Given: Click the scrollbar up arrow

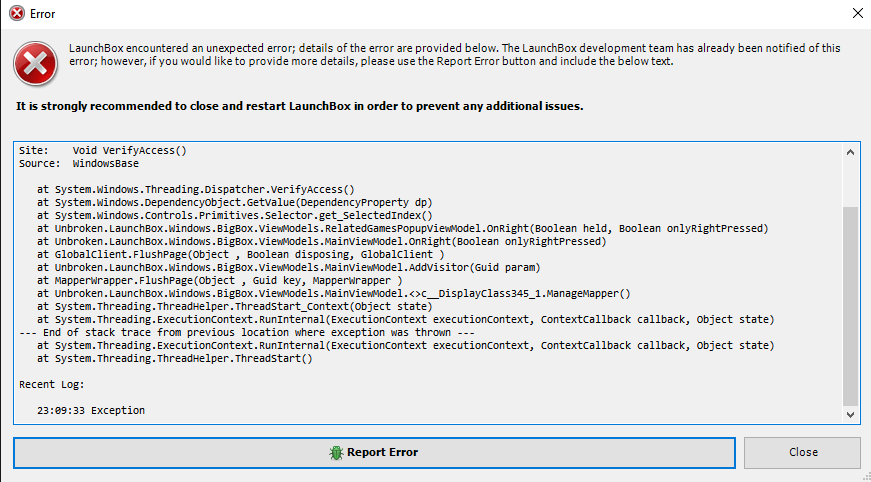Looking at the screenshot, I should point(850,152).
